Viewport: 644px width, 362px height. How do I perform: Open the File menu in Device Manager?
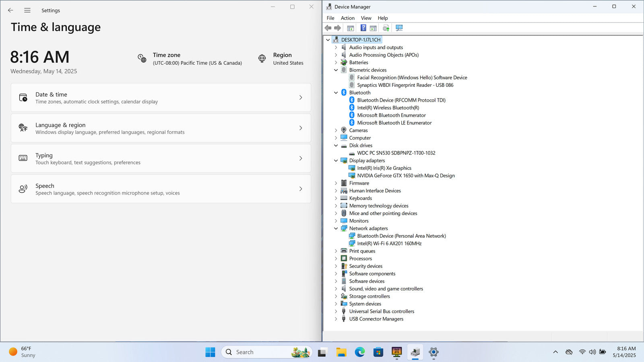[330, 18]
